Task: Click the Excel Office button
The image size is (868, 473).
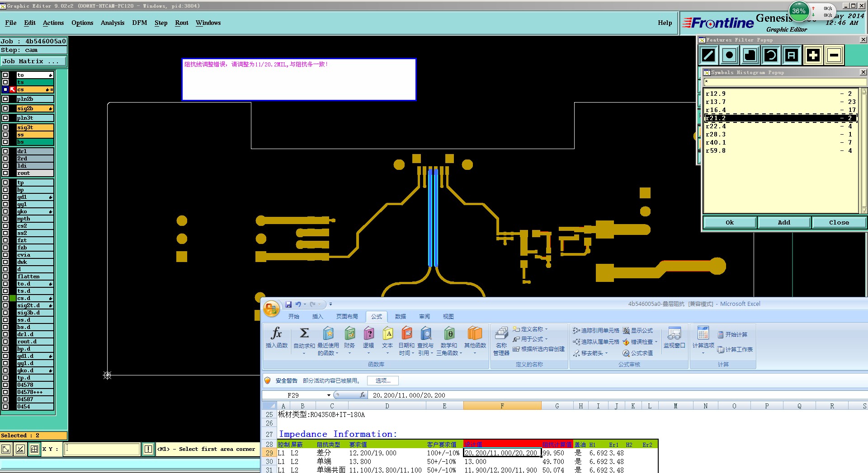Action: 271,309
